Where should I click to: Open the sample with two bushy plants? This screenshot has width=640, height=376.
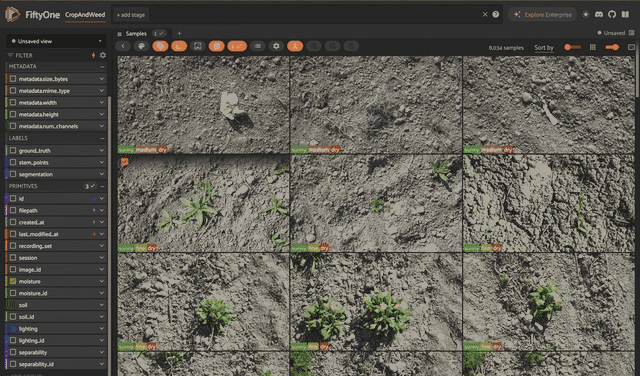pyautogui.click(x=376, y=302)
